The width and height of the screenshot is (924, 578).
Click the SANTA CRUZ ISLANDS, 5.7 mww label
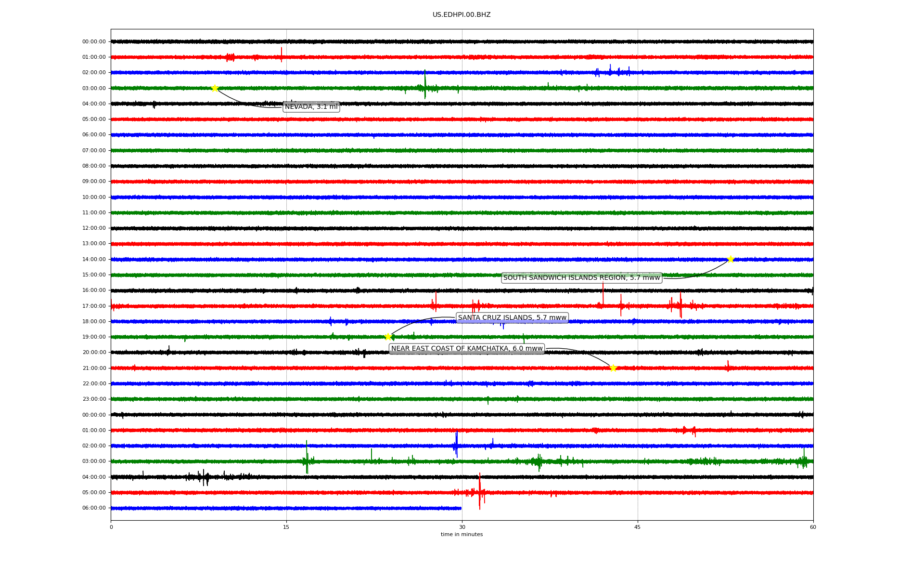(512, 318)
